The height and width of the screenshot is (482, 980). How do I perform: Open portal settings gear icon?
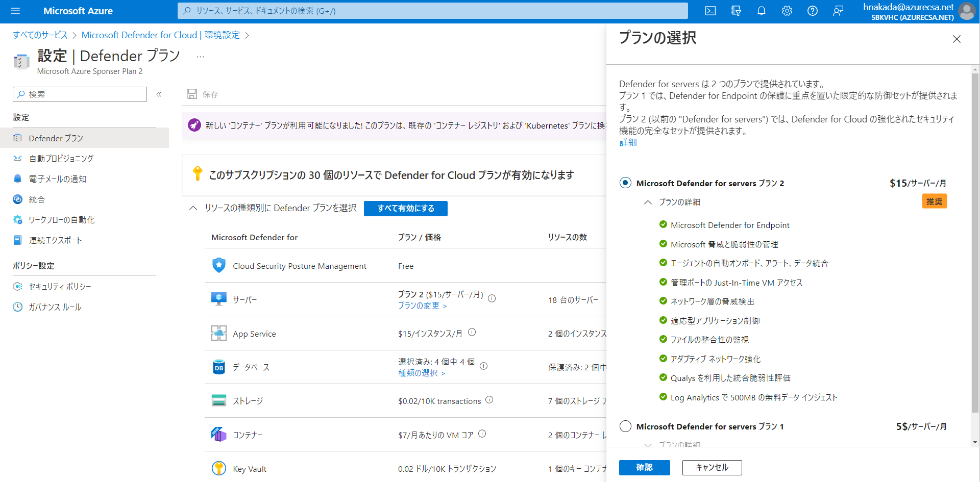coord(787,11)
